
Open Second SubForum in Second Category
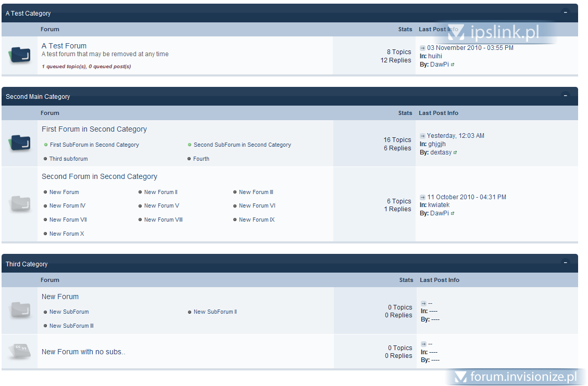click(242, 145)
